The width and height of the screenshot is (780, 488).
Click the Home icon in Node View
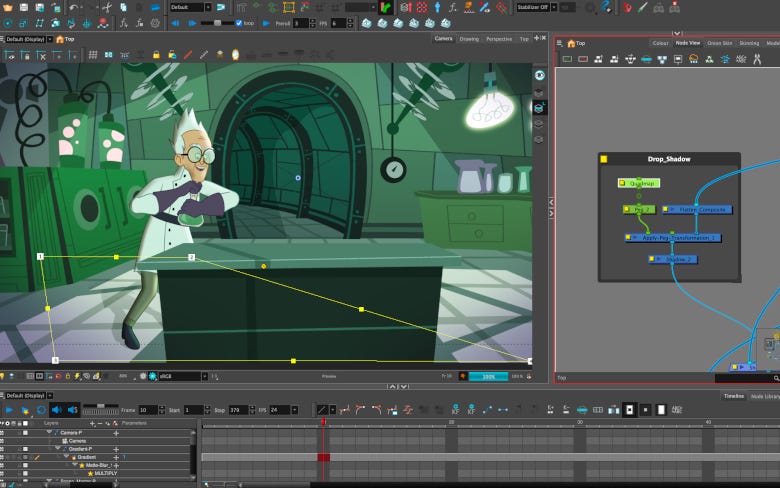[x=570, y=43]
